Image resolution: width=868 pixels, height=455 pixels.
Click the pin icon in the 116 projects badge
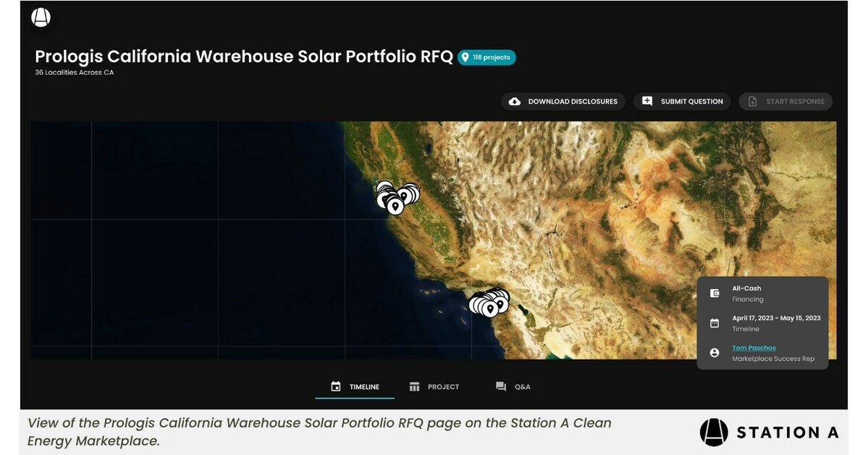[x=465, y=56]
